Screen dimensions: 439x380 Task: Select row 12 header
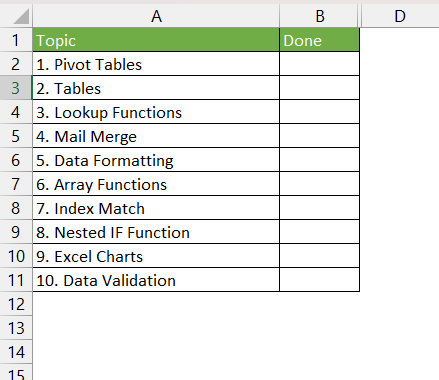pos(16,304)
